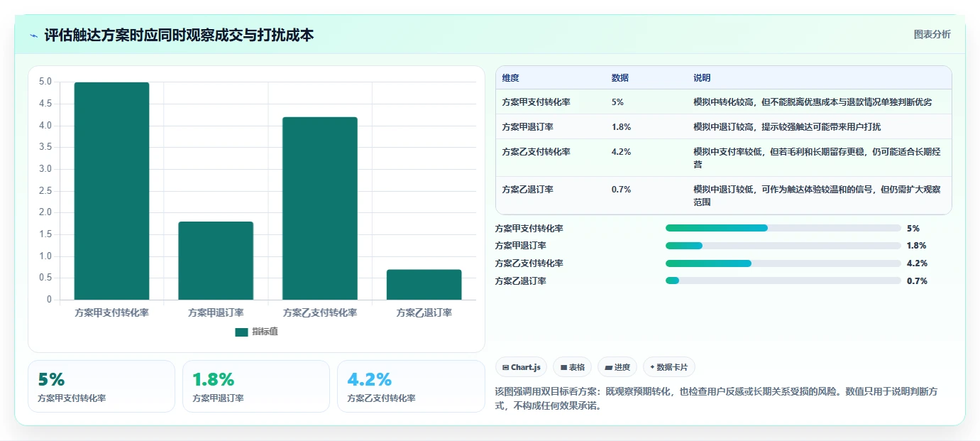Select the Chart.js chip
The image size is (980, 441).
point(521,367)
